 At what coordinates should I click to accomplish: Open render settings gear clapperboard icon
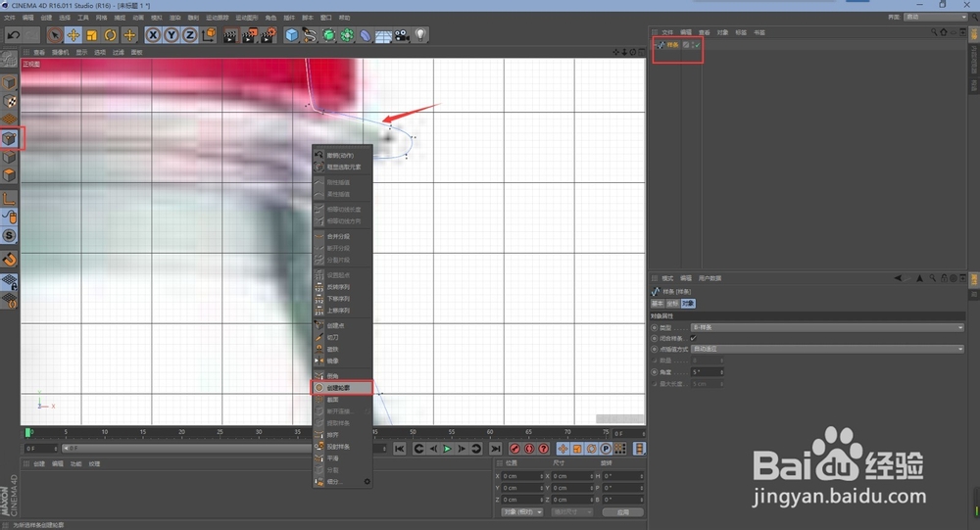[269, 35]
